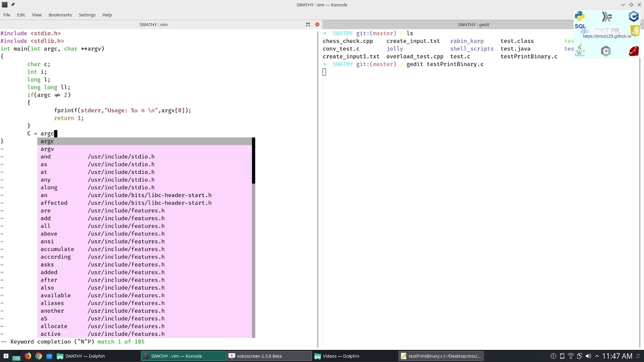Select 'all' completion entry

pos(145,226)
